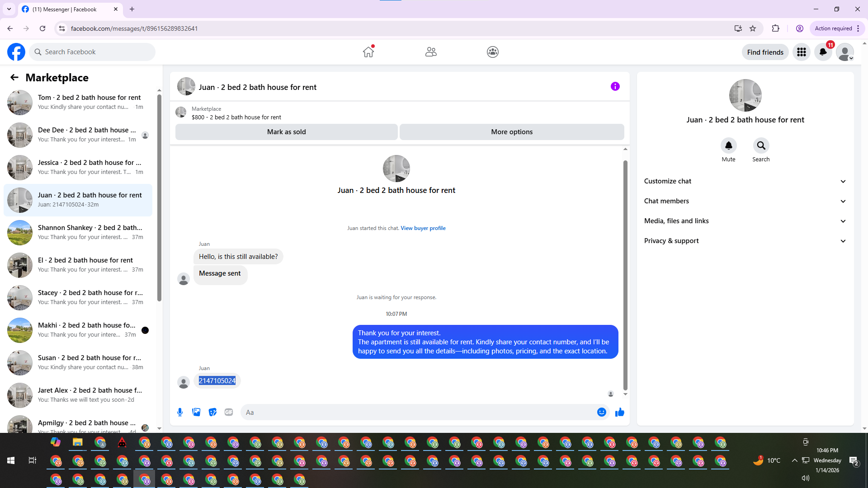Expand the Chat members section
Viewport: 868px width, 488px height.
[x=745, y=201]
